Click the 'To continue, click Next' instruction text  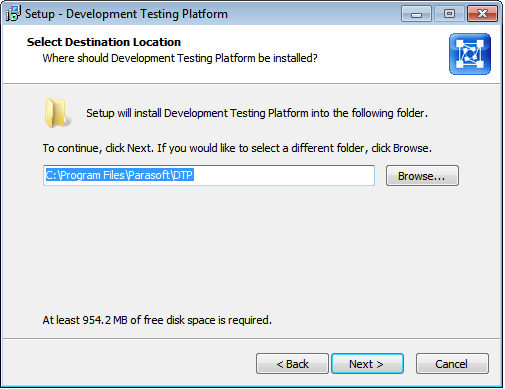[237, 148]
